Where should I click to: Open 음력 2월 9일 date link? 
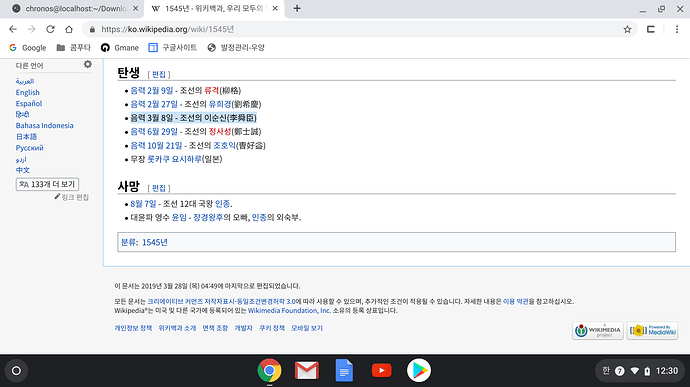click(x=152, y=90)
